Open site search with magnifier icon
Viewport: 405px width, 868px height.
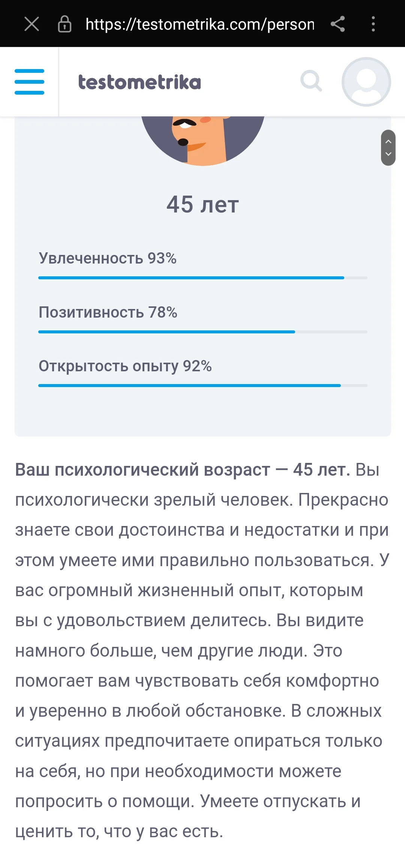coord(311,81)
